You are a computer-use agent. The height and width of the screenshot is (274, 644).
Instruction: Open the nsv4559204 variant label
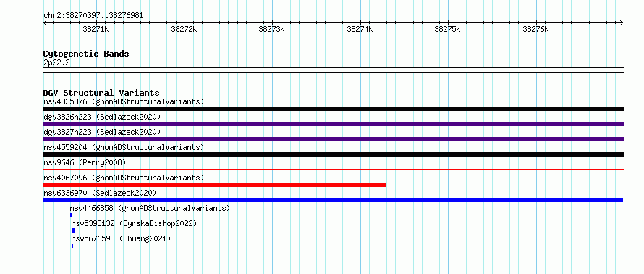tap(124, 147)
